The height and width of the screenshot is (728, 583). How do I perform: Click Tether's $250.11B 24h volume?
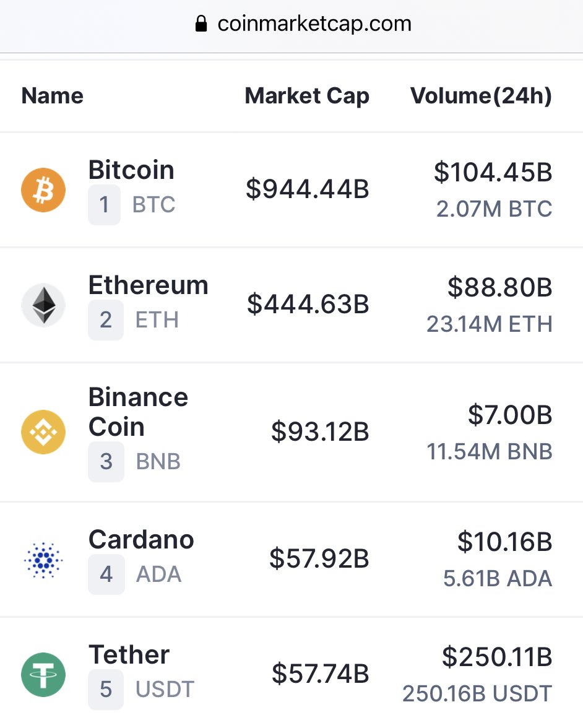tap(497, 656)
